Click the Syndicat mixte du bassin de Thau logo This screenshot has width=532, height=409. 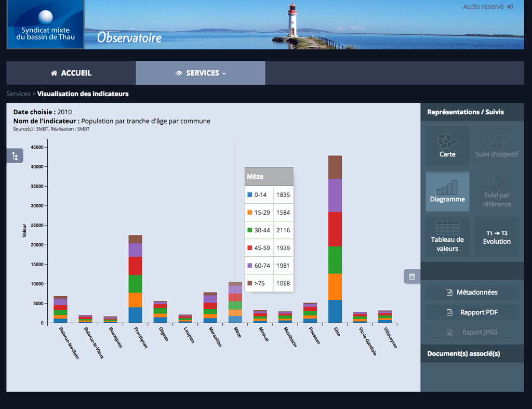tap(46, 24)
